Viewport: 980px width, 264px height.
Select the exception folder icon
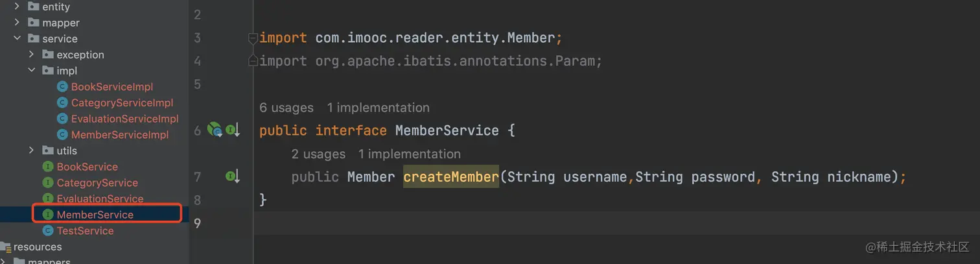48,54
